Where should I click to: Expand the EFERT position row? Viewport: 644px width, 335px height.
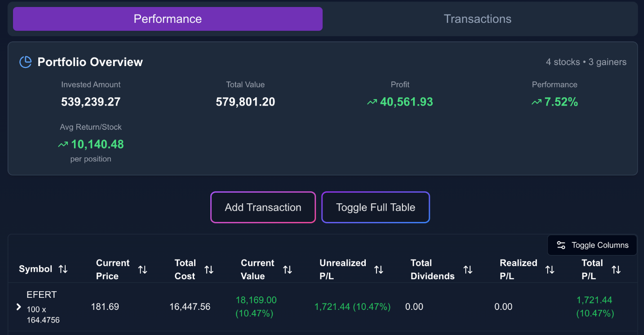pos(19,307)
